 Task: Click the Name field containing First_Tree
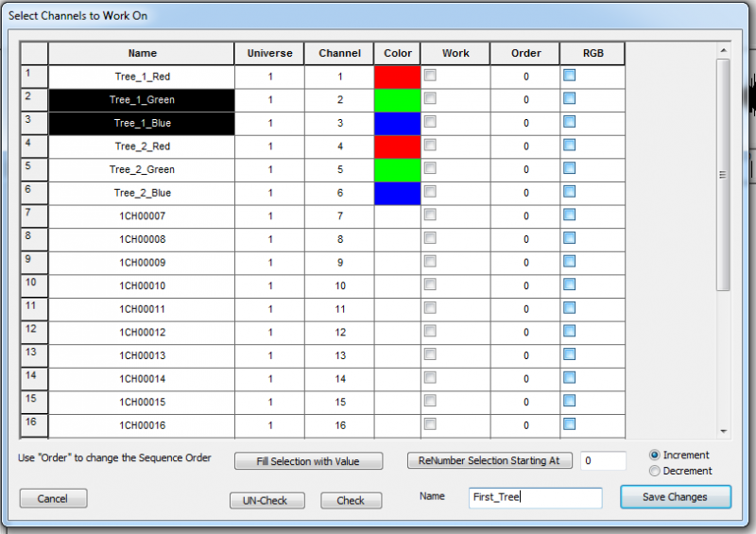(x=535, y=498)
